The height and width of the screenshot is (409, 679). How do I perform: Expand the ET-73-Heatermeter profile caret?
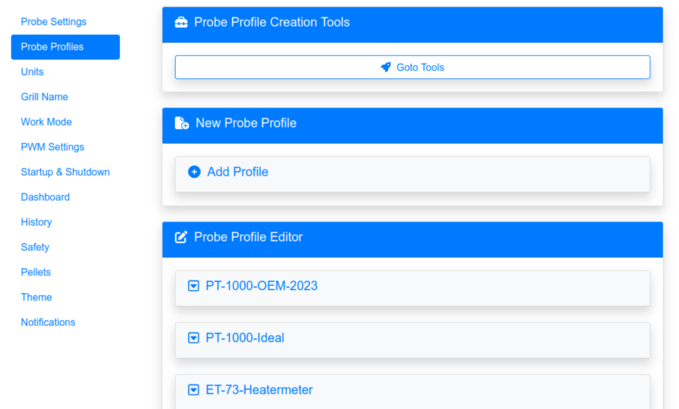194,390
